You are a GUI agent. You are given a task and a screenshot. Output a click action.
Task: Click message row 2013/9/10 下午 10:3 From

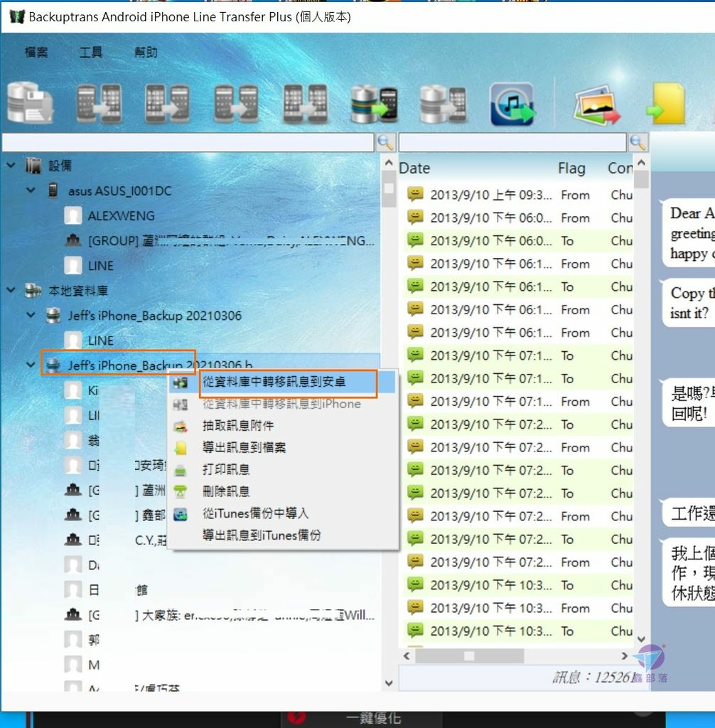tap(519, 608)
